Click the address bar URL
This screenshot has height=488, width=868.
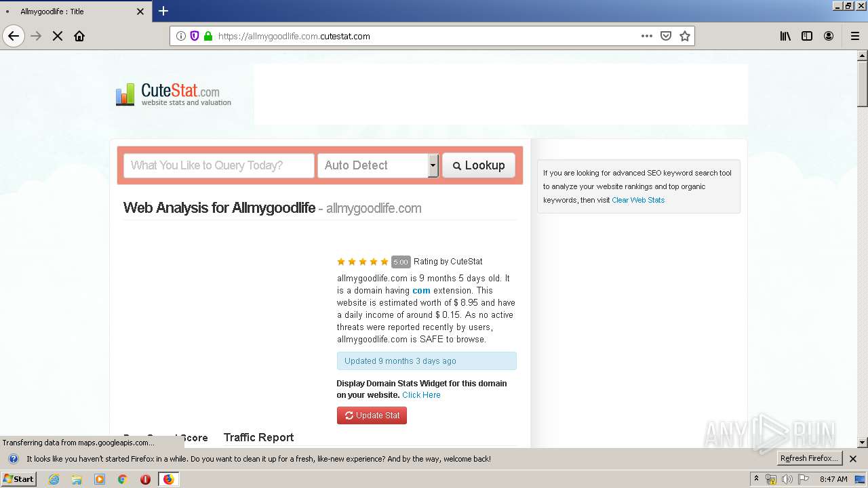click(x=294, y=37)
